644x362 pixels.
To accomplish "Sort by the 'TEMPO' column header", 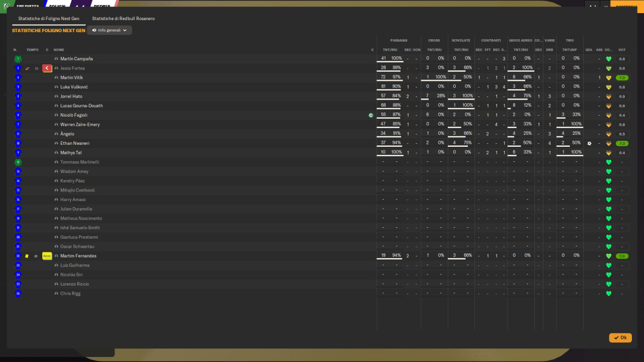I will [32, 50].
